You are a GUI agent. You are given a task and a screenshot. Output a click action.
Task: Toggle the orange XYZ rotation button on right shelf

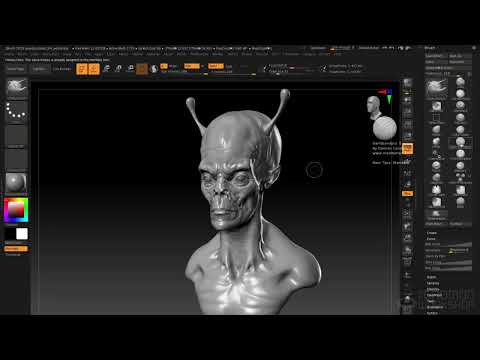pyautogui.click(x=407, y=193)
